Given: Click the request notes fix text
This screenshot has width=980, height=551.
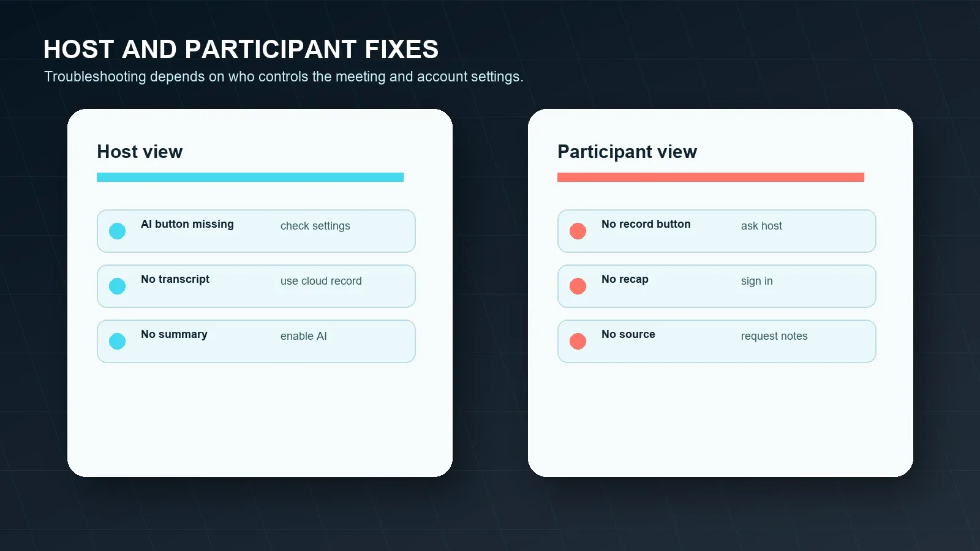Looking at the screenshot, I should [x=774, y=336].
